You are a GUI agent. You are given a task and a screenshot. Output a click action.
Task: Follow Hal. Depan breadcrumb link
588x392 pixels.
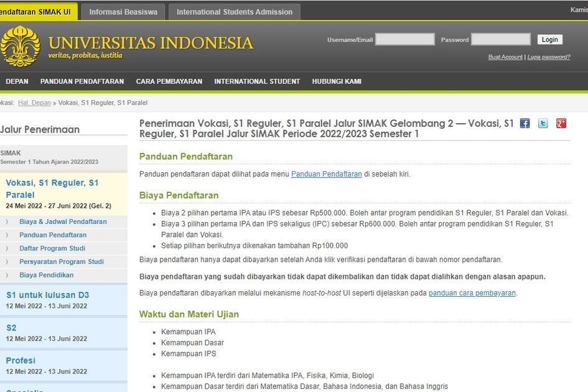34,103
